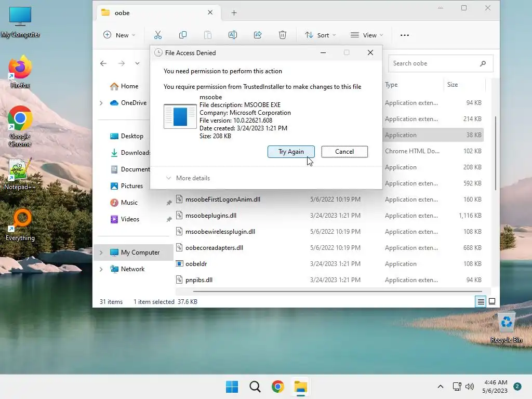Select Home in navigation pane
The height and width of the screenshot is (399, 532).
124,86
